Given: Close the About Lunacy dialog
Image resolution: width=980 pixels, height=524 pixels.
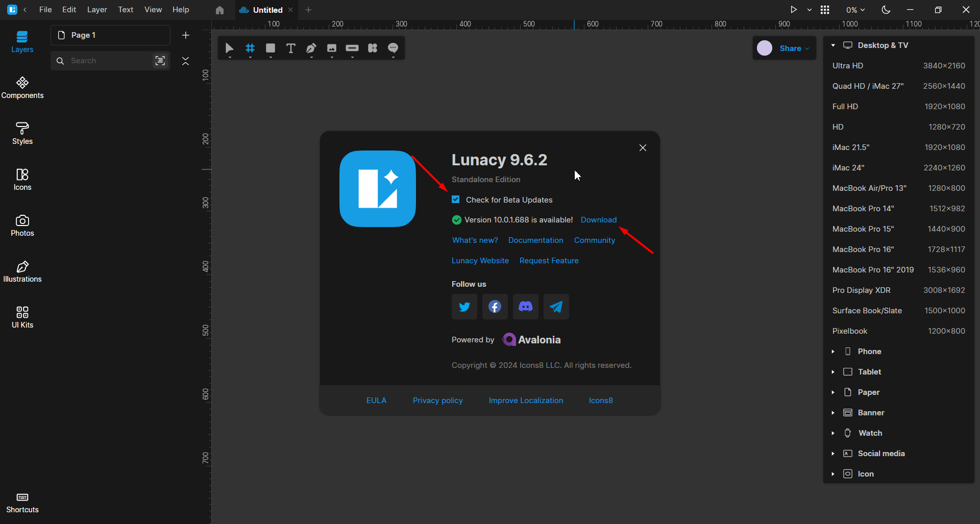Looking at the screenshot, I should 643,147.
